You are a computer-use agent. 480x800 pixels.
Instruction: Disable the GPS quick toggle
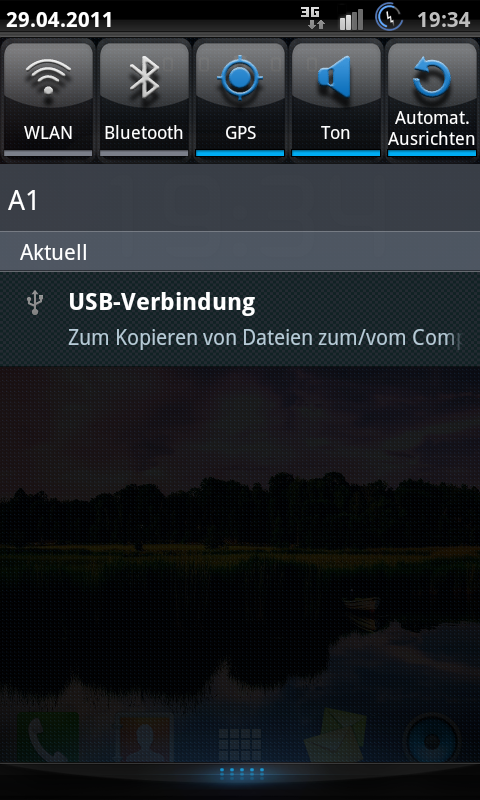(240, 99)
